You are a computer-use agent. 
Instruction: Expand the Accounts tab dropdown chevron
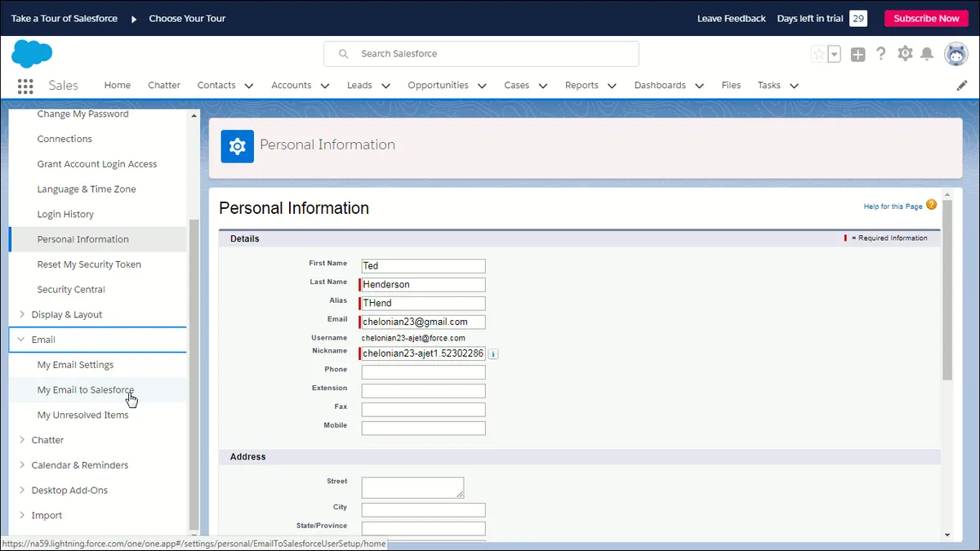pos(325,86)
